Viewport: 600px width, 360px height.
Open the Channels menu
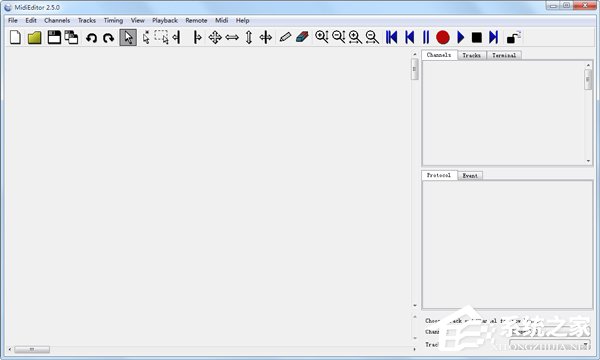57,20
